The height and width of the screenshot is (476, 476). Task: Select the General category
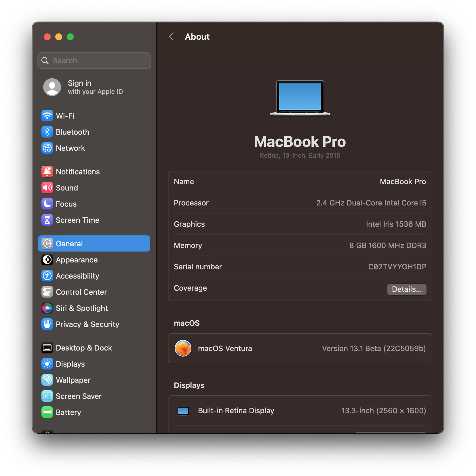94,244
